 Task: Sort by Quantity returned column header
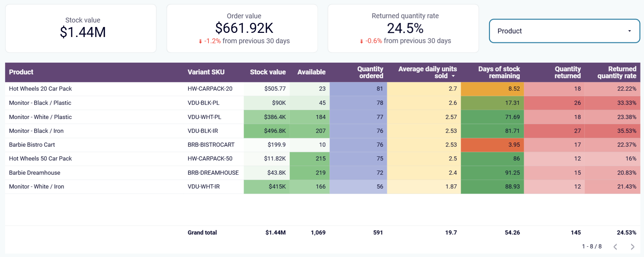click(568, 72)
